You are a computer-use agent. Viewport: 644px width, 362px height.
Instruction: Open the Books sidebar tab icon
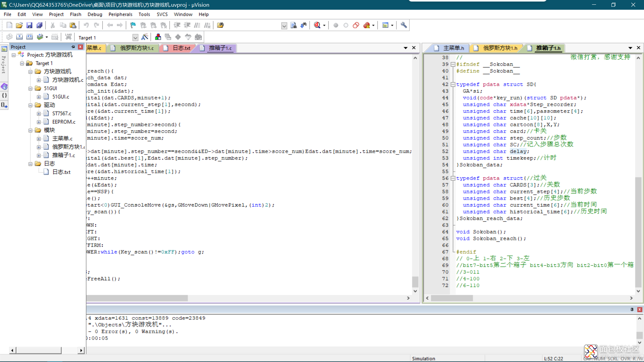[4, 87]
